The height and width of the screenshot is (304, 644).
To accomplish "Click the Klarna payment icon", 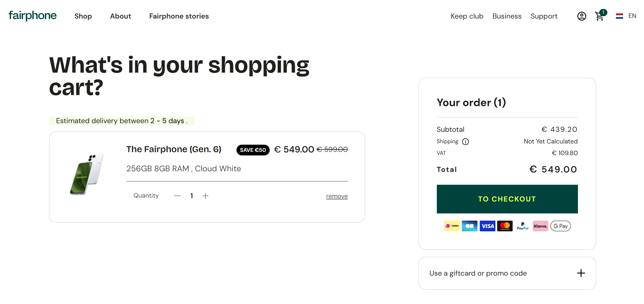I will (x=540, y=226).
